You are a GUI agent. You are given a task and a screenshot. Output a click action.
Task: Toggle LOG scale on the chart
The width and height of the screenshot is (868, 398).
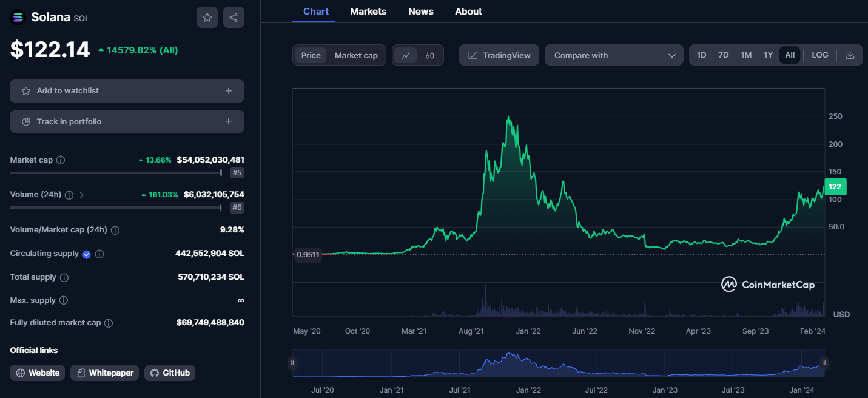pos(820,55)
